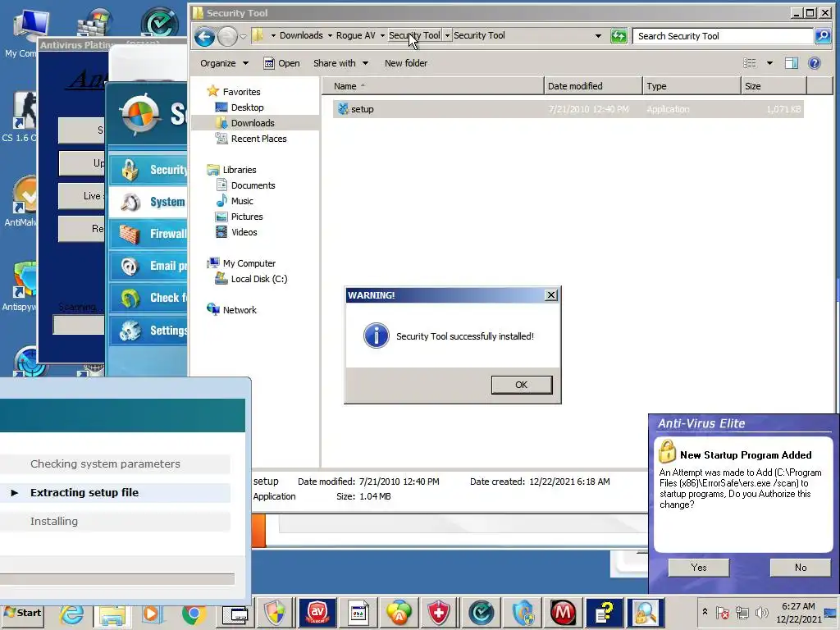The height and width of the screenshot is (630, 840).
Task: Click the green checkmark clock taskbar icon
Action: coord(481,612)
